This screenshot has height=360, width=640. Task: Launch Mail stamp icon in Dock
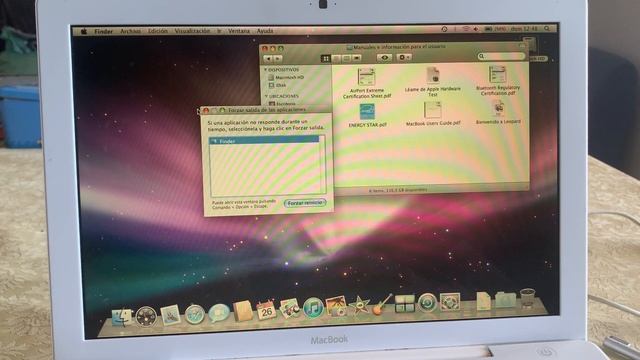pyautogui.click(x=171, y=316)
